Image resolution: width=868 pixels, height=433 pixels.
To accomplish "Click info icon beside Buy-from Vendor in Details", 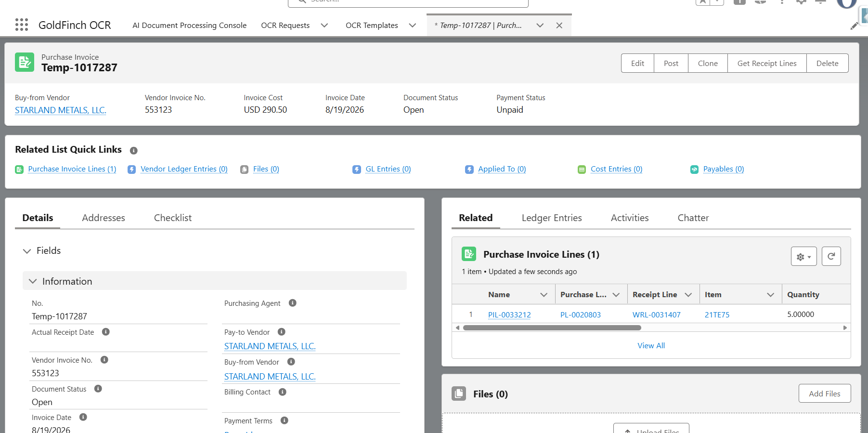I will [x=291, y=362].
